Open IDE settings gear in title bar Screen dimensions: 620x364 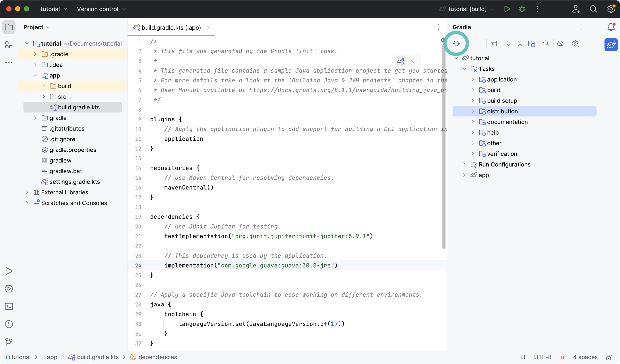[x=611, y=9]
